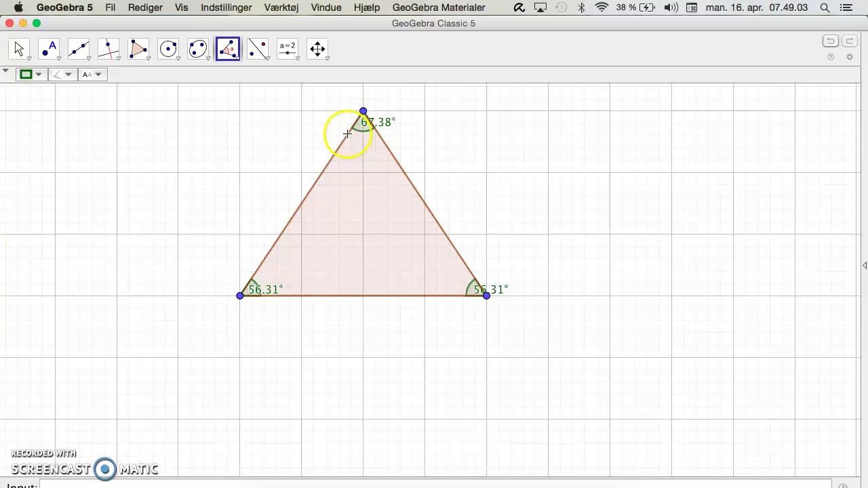Image resolution: width=868 pixels, height=488 pixels.
Task: Click the Undo arrow button
Action: tap(831, 41)
